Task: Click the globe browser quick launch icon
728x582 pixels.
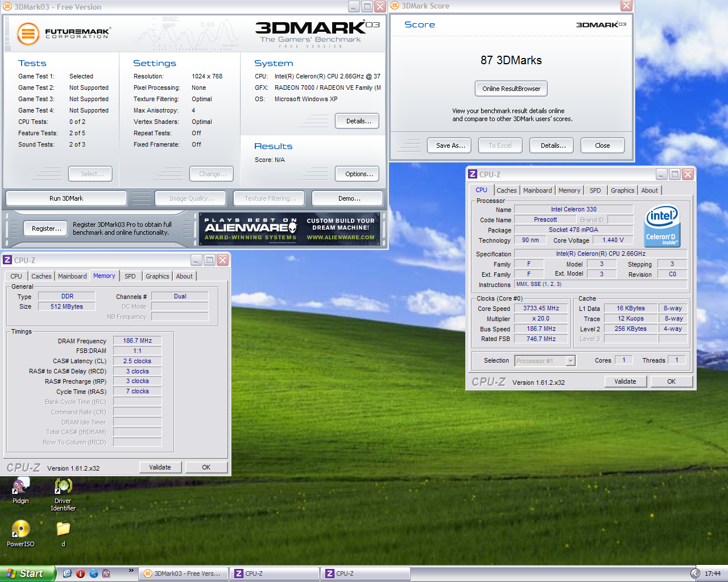Action: coord(93,573)
